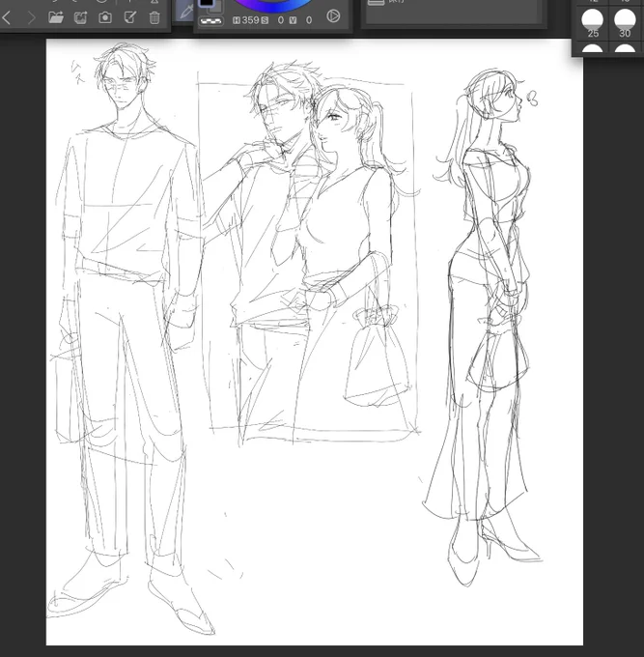Click the edit note pencil icon
The height and width of the screenshot is (657, 644).
(x=130, y=17)
